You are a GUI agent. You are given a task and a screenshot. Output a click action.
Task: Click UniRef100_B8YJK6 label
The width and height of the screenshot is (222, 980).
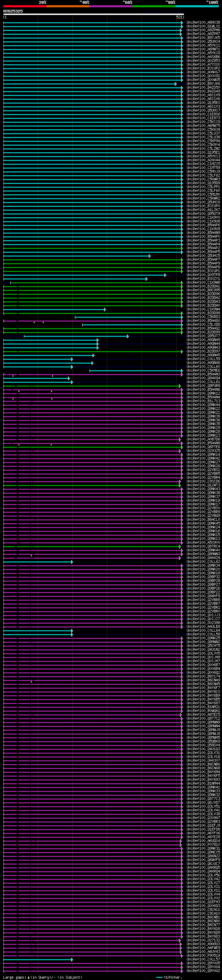[203, 84]
